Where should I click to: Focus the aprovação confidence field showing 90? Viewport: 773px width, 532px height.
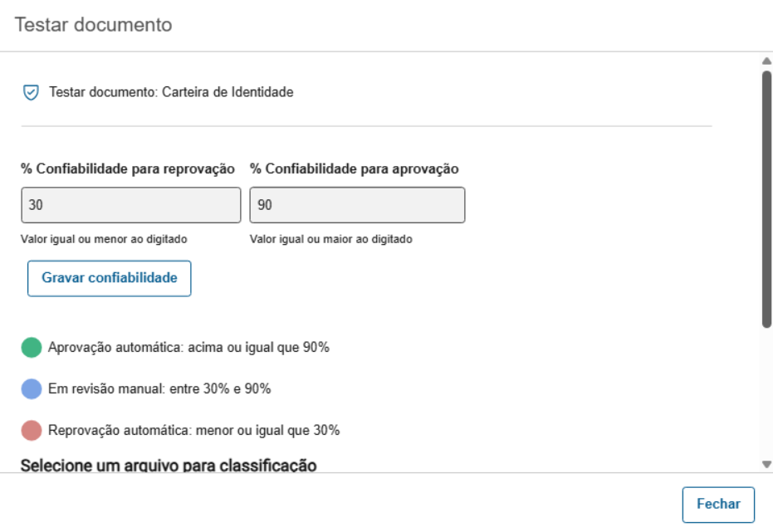(357, 205)
